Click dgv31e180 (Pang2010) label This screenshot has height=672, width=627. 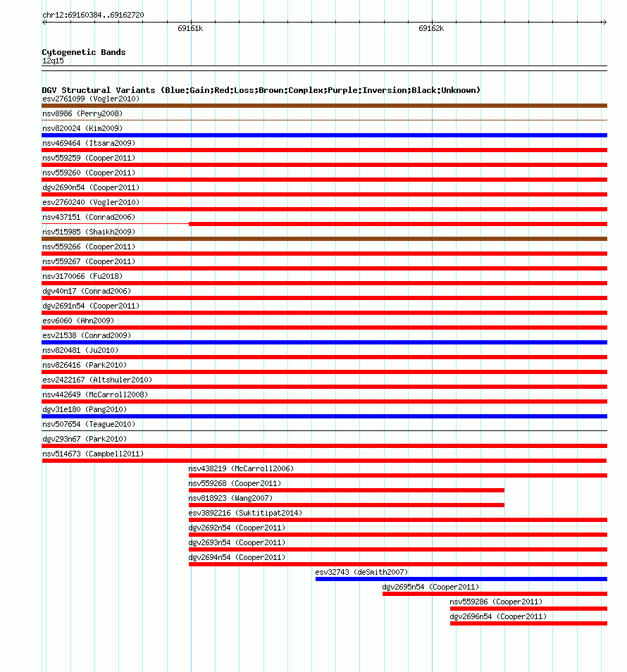coord(85,409)
